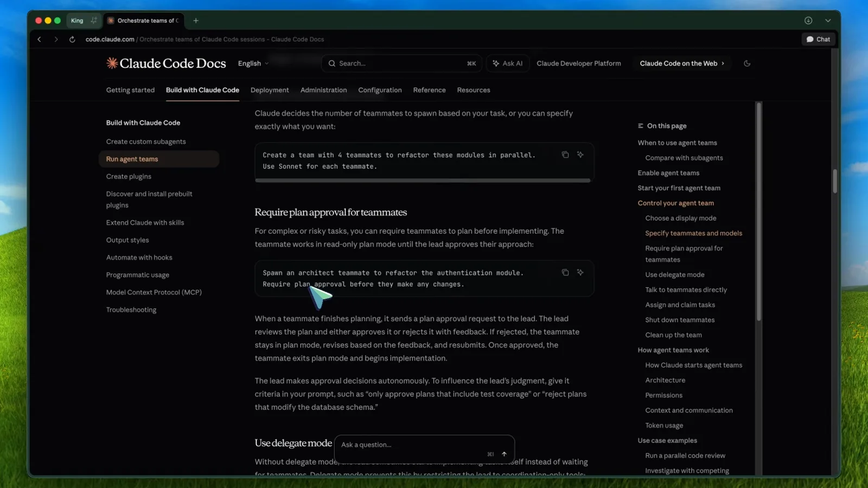Open the Administration tab
The height and width of the screenshot is (488, 868).
click(323, 90)
